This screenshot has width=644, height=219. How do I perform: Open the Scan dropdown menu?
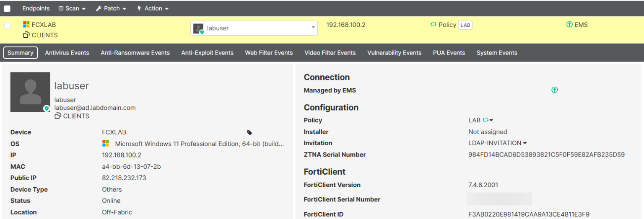click(72, 8)
